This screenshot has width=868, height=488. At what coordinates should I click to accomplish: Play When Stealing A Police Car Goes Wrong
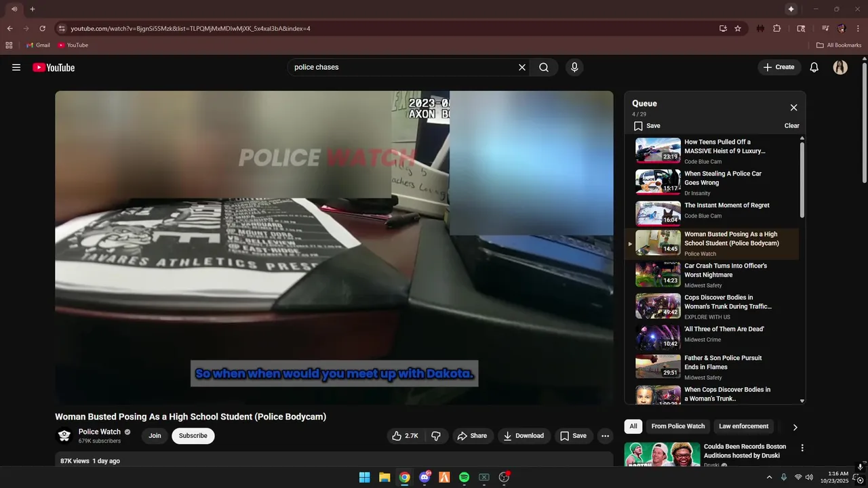point(711,182)
